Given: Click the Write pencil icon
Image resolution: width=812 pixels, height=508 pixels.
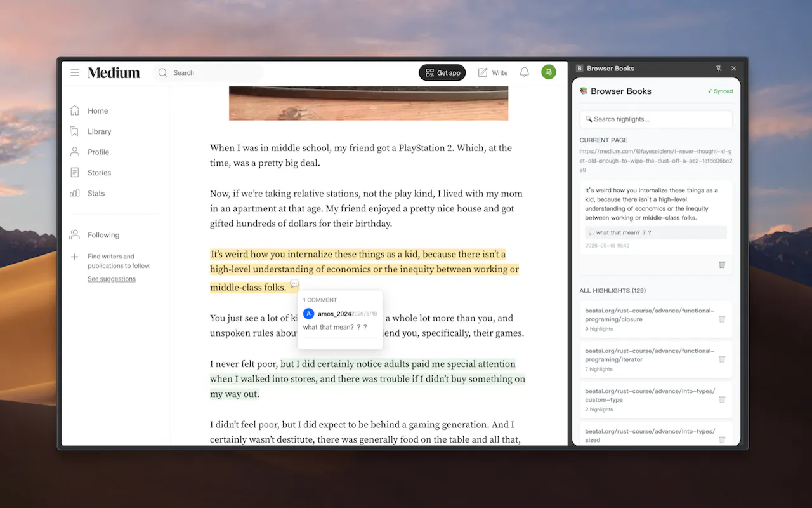Looking at the screenshot, I should pos(483,72).
